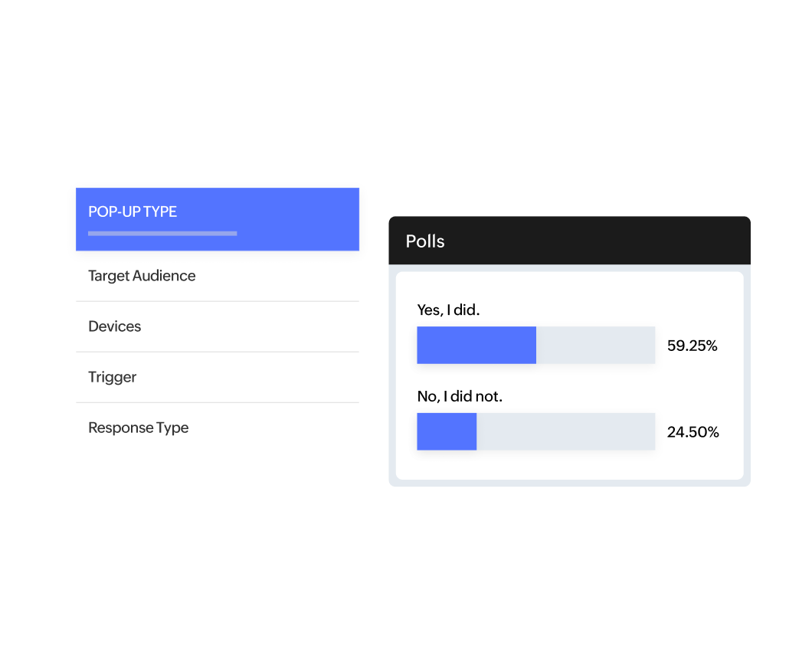The image size is (812, 659).
Task: Click divider line between Target Audience and Devices
Action: pyautogui.click(x=218, y=301)
